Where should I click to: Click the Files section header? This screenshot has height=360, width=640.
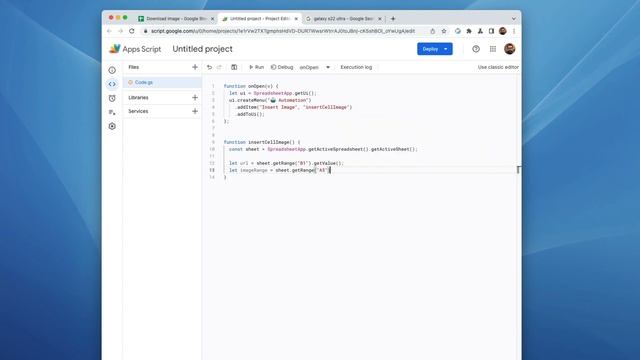coord(134,67)
